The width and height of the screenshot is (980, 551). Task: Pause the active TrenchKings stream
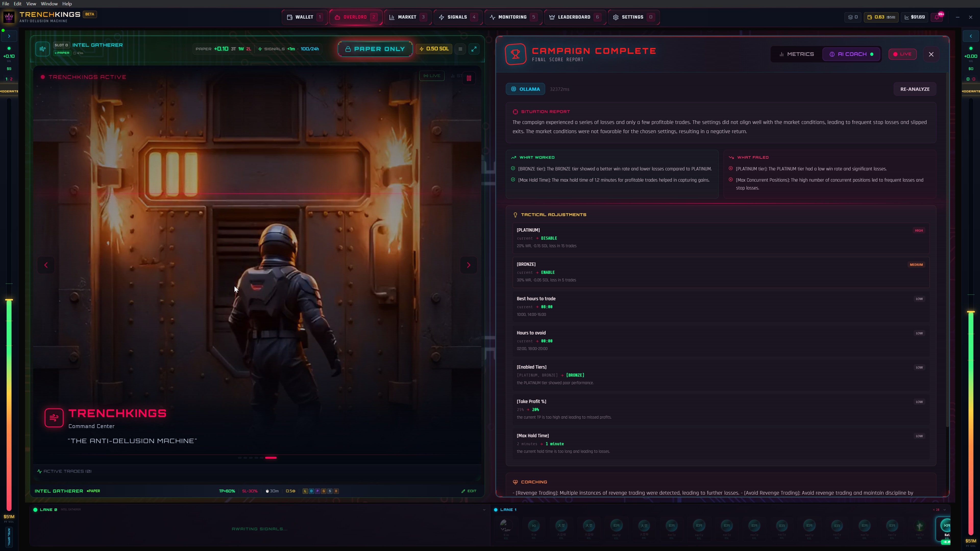(x=469, y=78)
